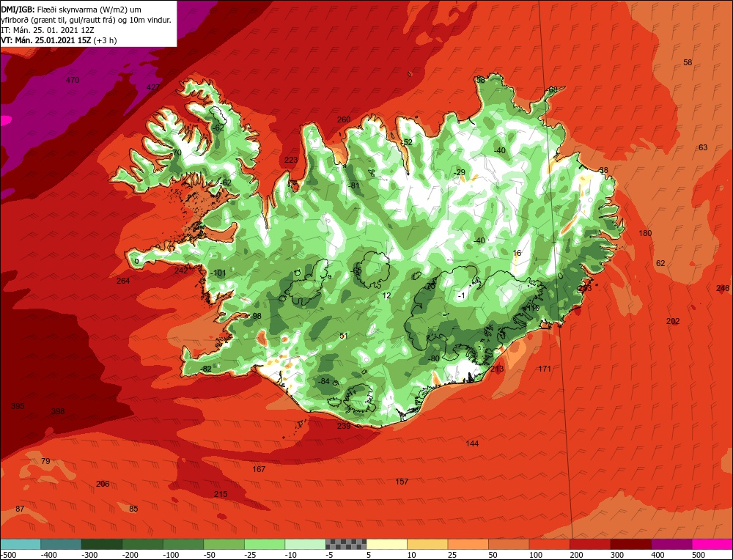Select the '-300' legend label
The width and height of the screenshot is (733, 560).
click(89, 555)
